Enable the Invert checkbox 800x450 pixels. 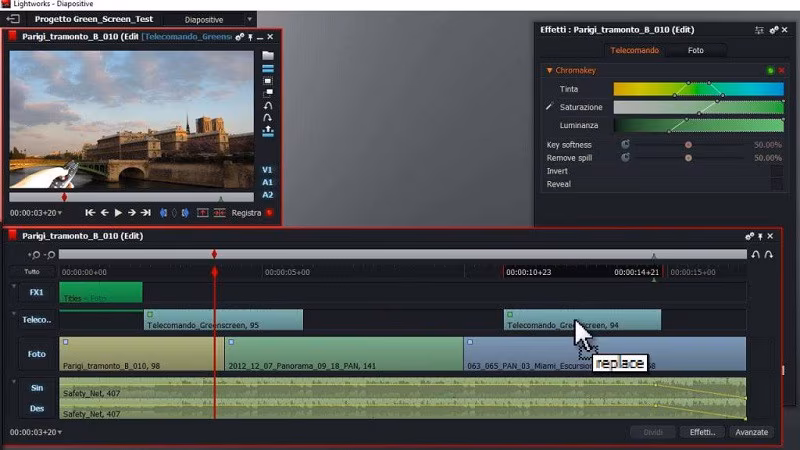pyautogui.click(x=777, y=171)
